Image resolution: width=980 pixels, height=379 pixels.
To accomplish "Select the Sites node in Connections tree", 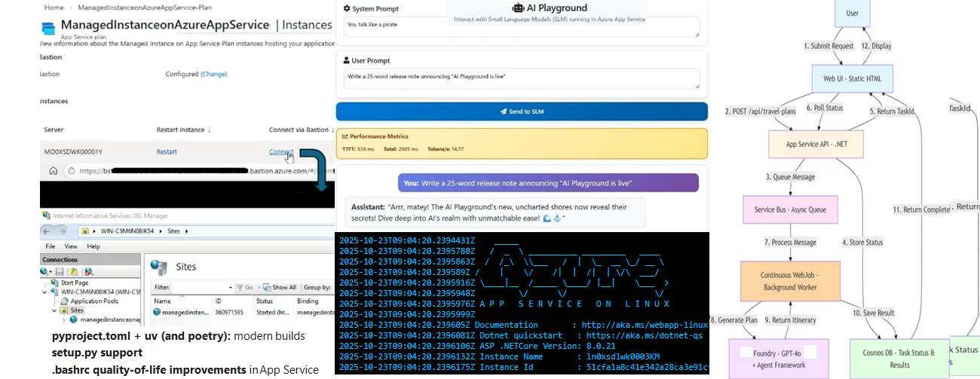I will [x=77, y=310].
